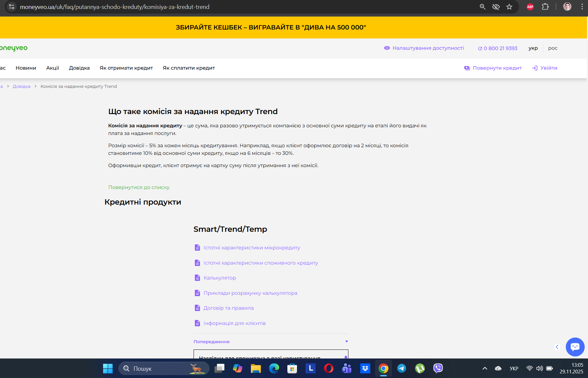Switch site language to рос
This screenshot has width=588, height=378.
click(553, 48)
